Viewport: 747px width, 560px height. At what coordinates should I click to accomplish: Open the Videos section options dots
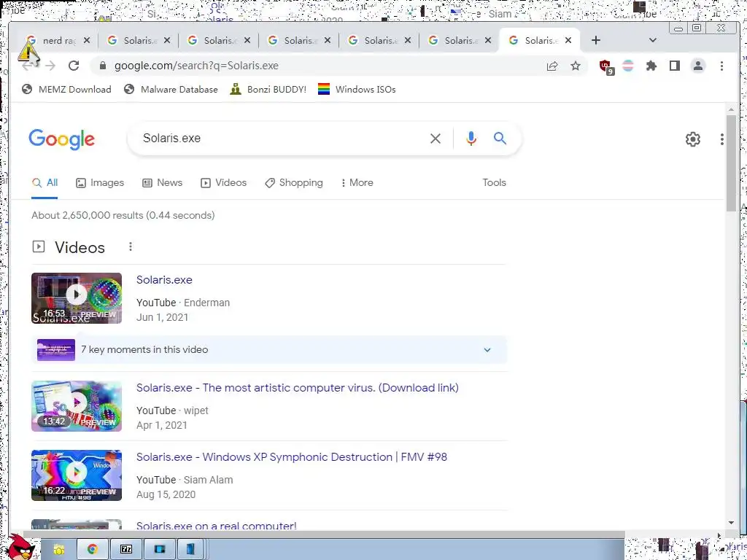(130, 246)
